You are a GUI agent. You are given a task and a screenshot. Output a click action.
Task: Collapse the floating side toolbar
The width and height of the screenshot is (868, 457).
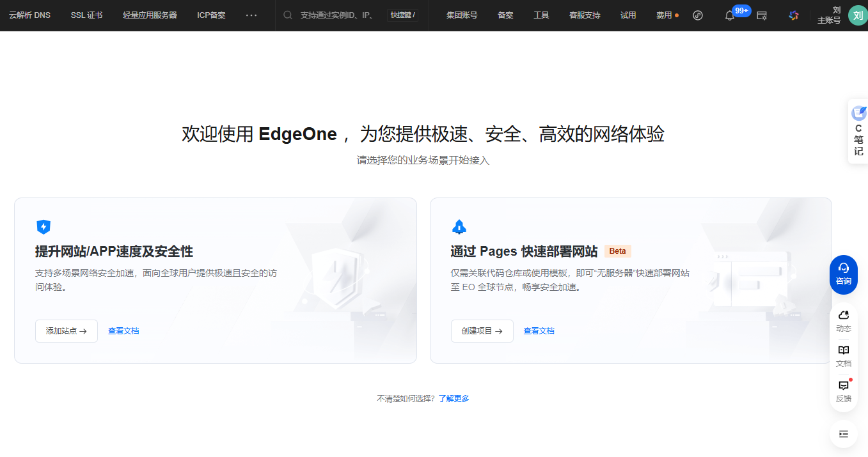(x=844, y=434)
